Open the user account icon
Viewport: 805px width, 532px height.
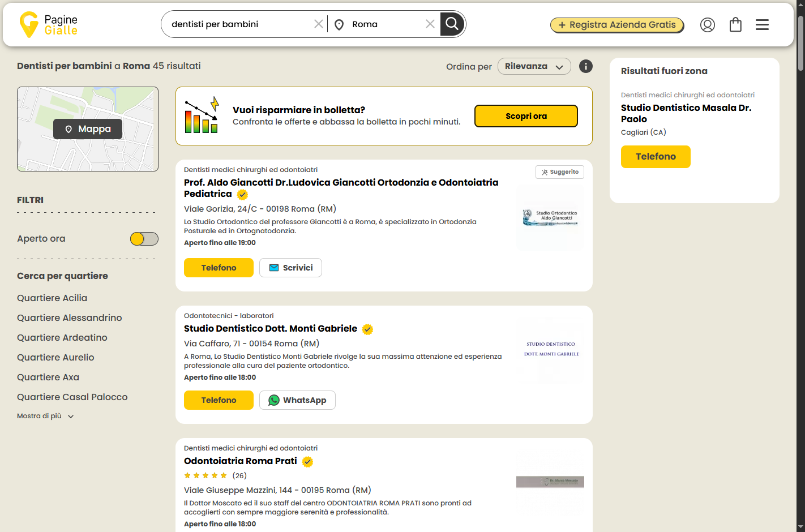coord(707,24)
